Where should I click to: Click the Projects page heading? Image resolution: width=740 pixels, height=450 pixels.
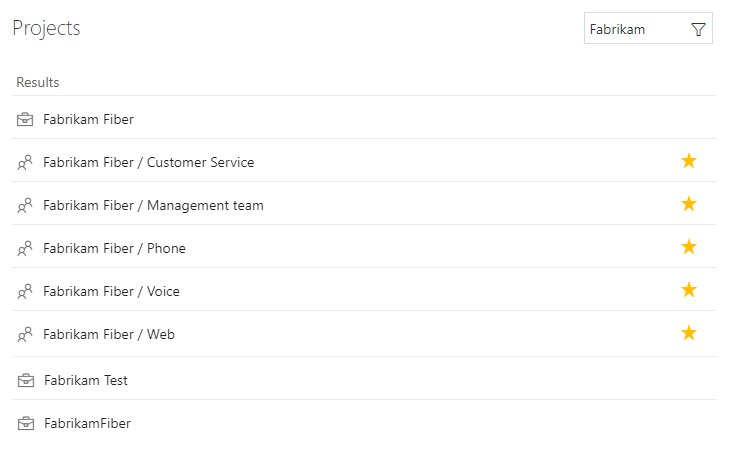tap(46, 28)
